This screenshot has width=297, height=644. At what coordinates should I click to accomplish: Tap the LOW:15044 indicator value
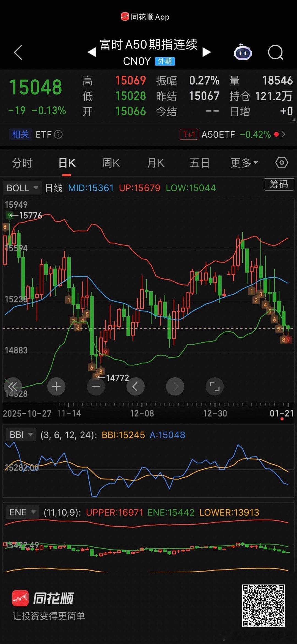pos(191,188)
